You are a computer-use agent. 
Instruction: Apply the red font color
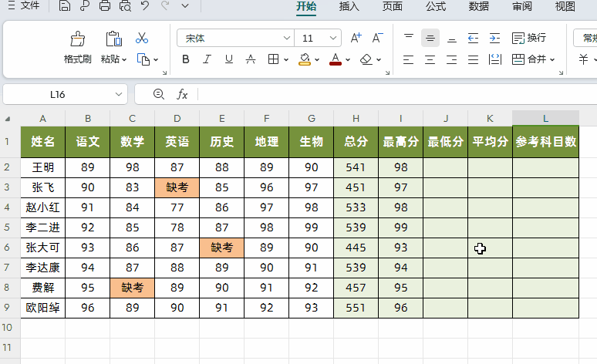336,59
